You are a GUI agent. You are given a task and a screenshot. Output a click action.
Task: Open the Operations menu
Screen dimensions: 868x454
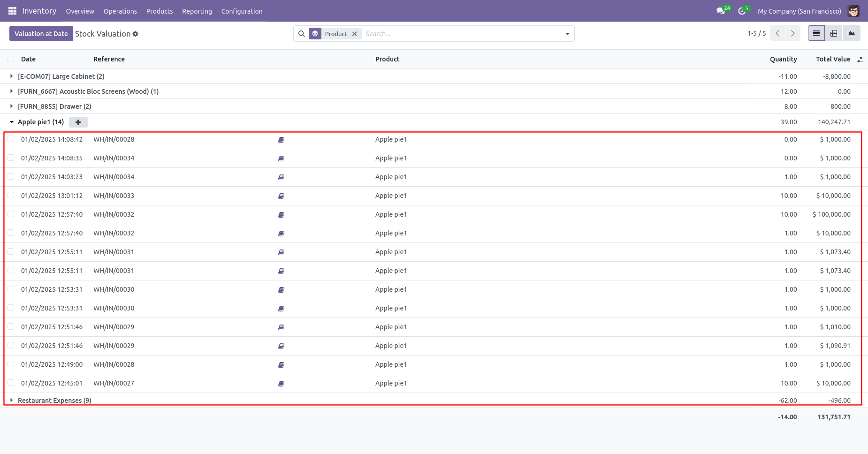click(x=120, y=11)
